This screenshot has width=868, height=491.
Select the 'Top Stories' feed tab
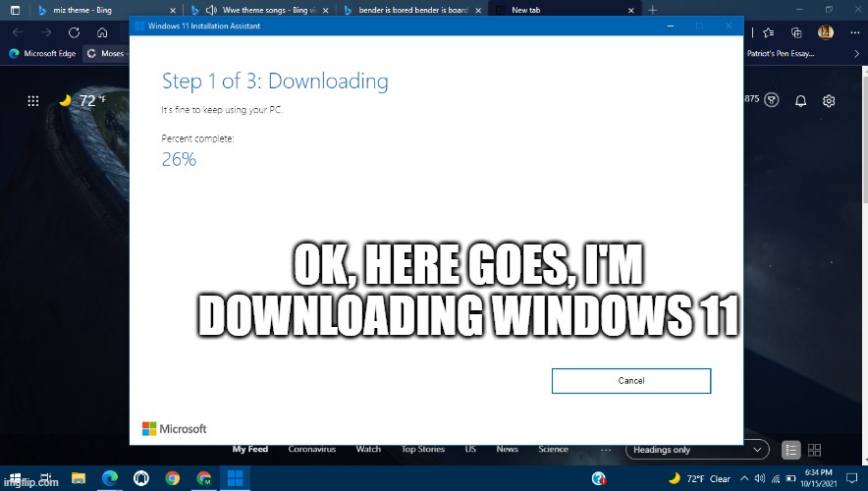pos(423,449)
